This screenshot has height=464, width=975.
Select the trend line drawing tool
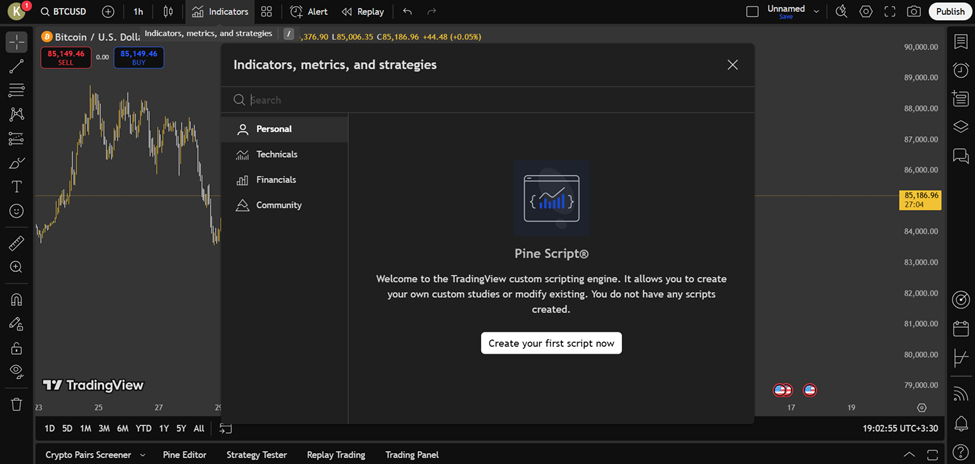(x=17, y=67)
